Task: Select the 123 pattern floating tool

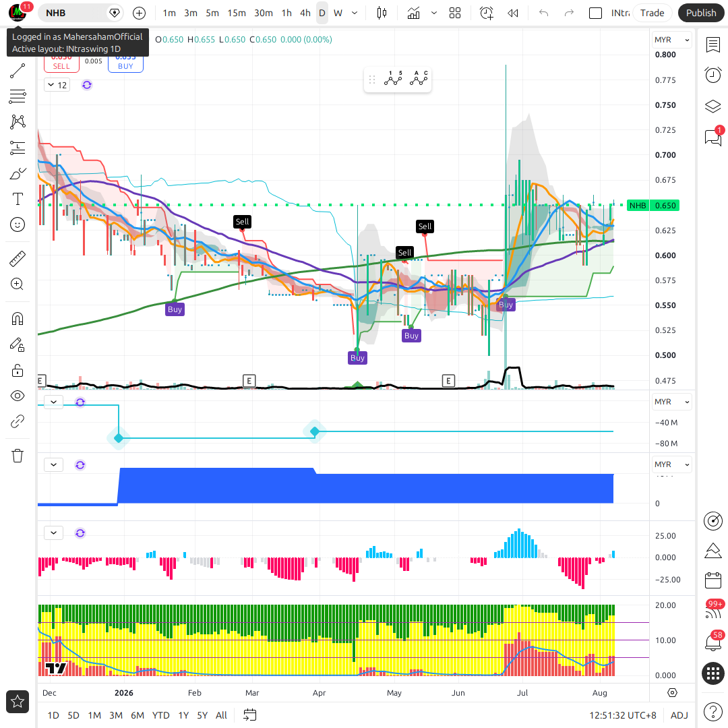Action: coord(393,79)
